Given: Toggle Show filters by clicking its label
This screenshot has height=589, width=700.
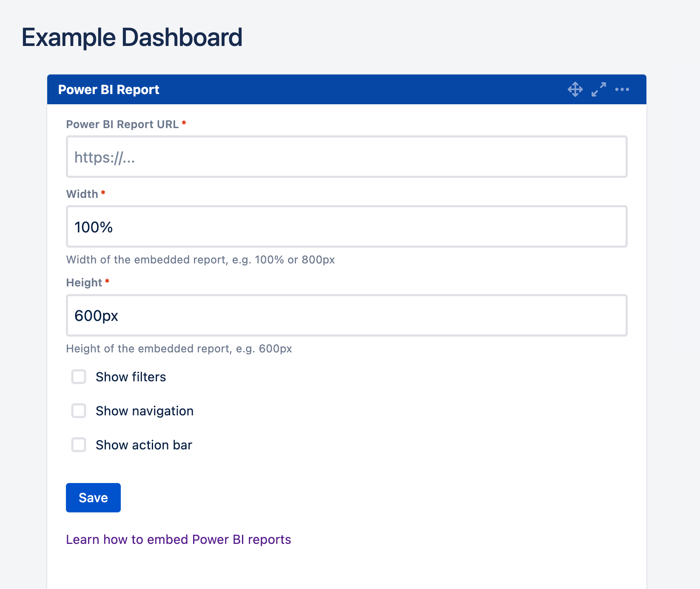Looking at the screenshot, I should coord(131,377).
